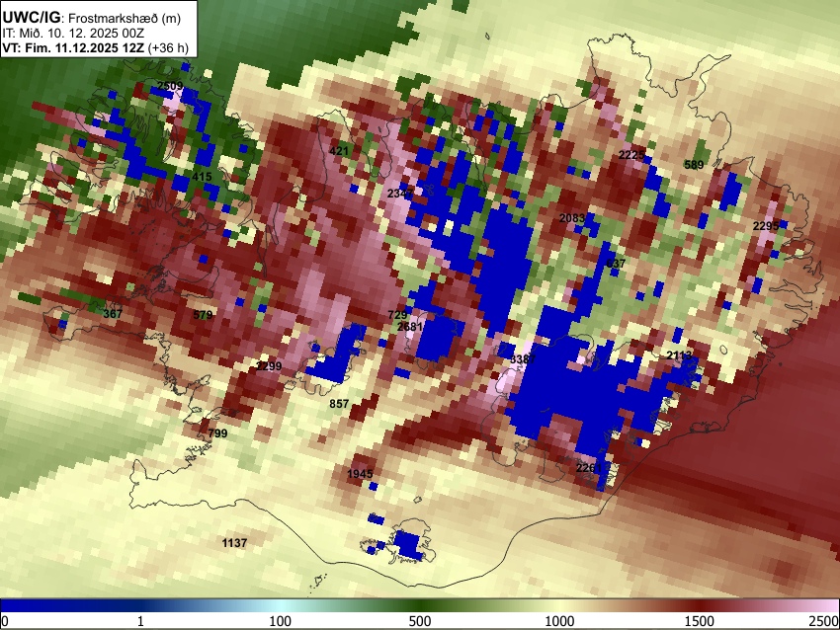Click the map value 1137
Image resolution: width=840 pixels, height=630 pixels.
[234, 543]
